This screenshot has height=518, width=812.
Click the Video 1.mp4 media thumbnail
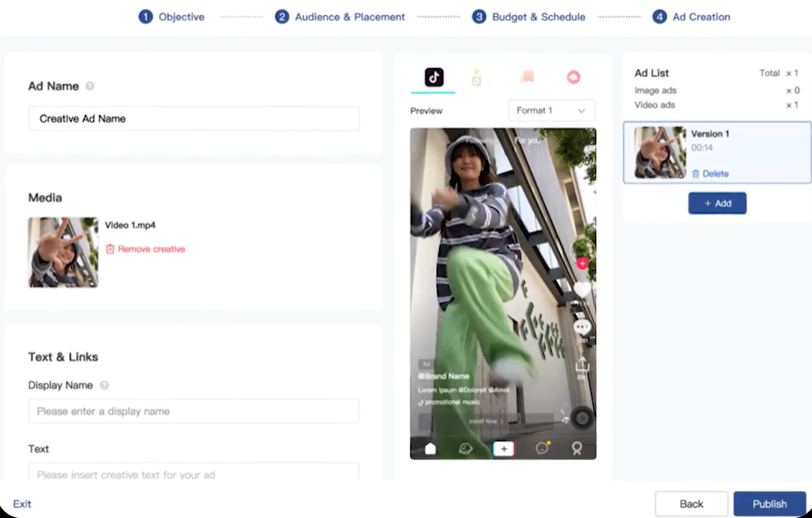click(63, 252)
